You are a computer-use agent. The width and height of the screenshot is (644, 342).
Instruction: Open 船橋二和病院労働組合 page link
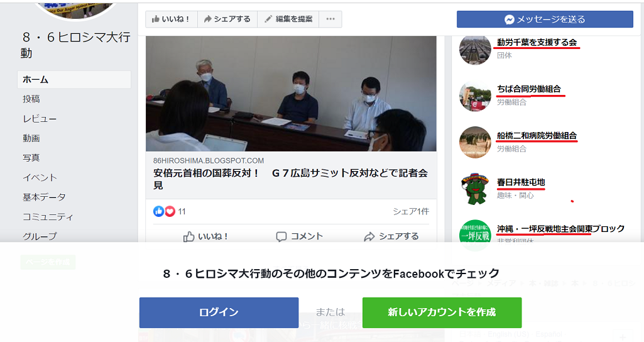pos(537,136)
